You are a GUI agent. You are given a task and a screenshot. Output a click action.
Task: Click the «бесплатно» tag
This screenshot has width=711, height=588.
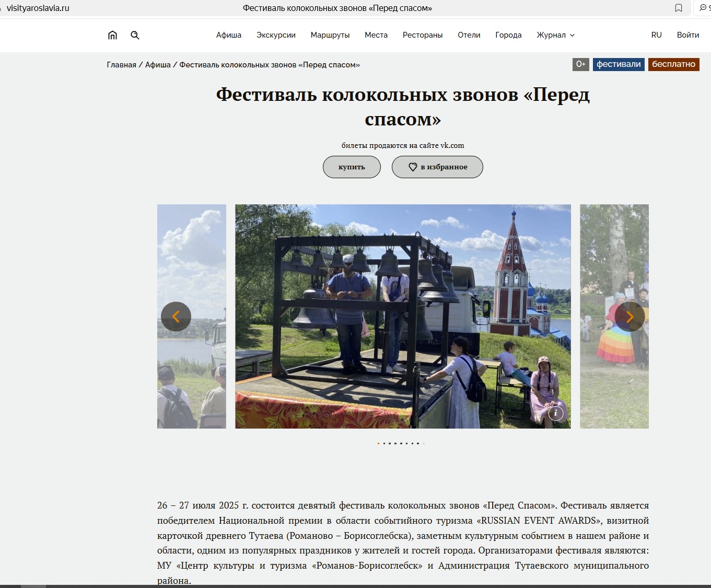coord(673,64)
